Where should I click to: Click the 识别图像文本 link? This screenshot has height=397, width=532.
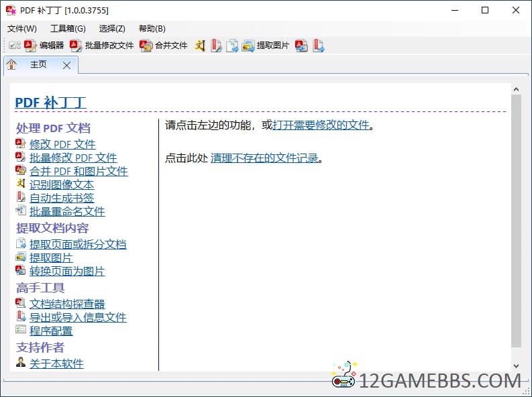[62, 185]
